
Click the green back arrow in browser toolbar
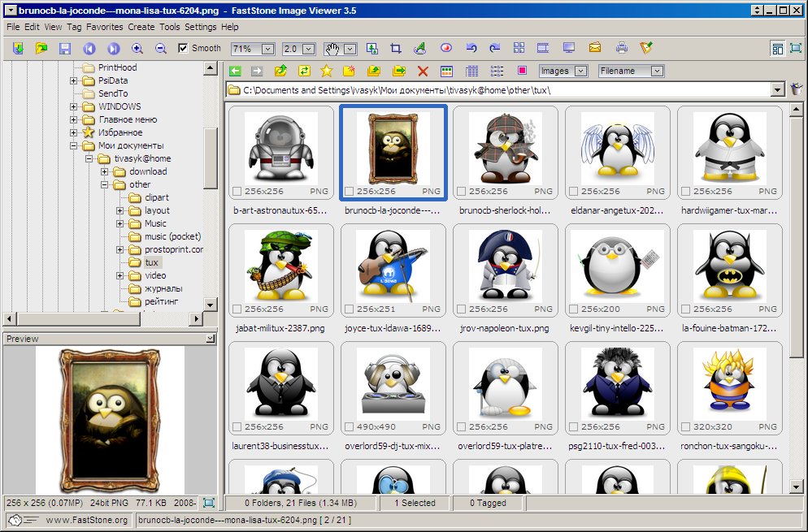click(x=235, y=71)
